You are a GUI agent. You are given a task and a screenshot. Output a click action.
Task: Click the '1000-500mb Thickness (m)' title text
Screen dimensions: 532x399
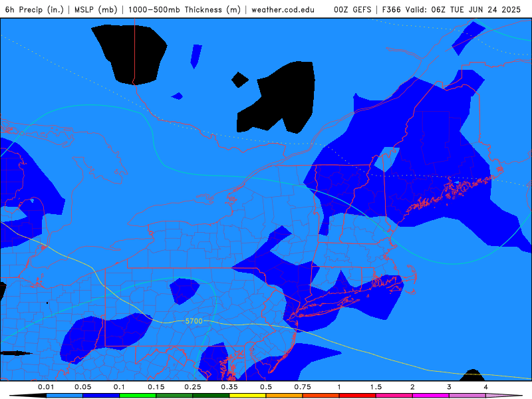tap(184, 9)
